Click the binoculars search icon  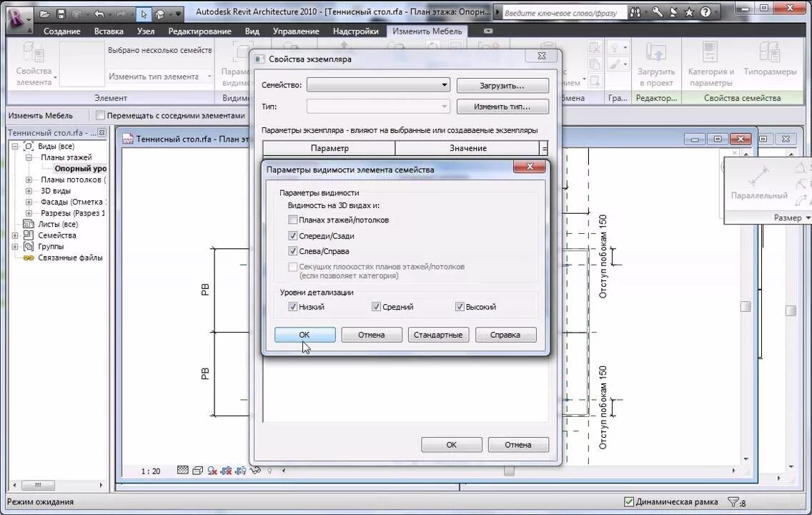(635, 12)
